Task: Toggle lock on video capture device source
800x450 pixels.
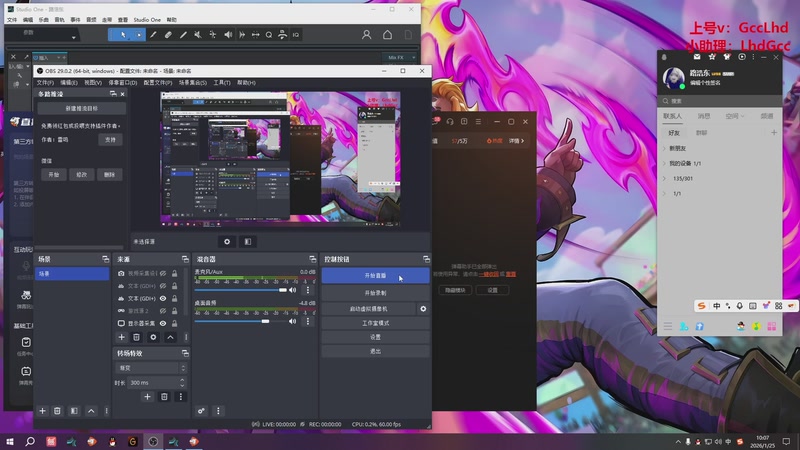Action: tap(174, 273)
